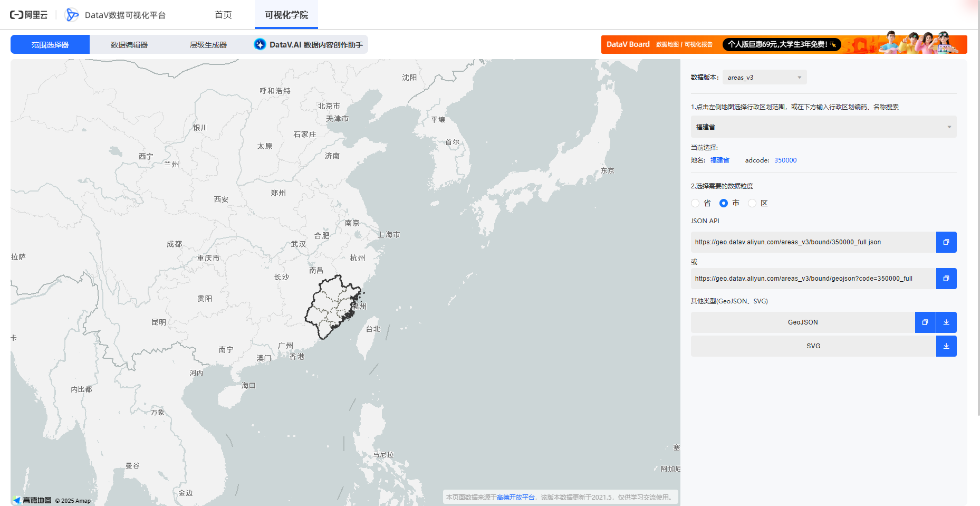Click the 阿里云 logo
The height and width of the screenshot is (506, 980).
click(x=29, y=15)
